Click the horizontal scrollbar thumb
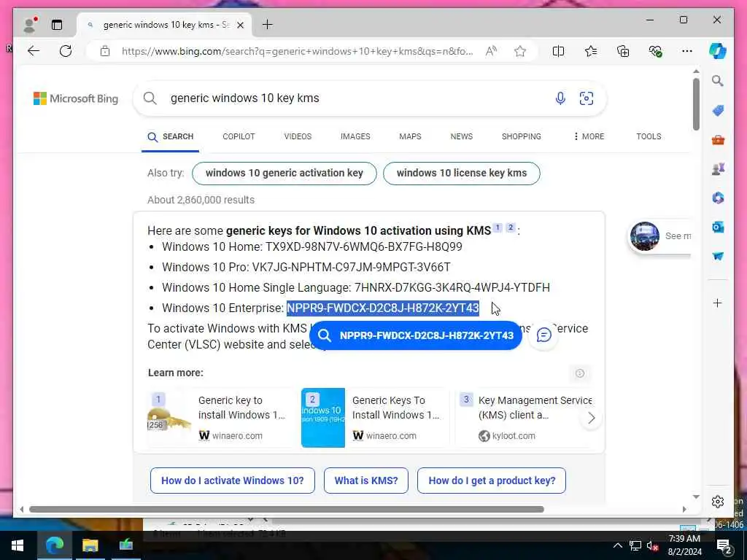Viewport: 747px width, 560px height. click(286, 509)
